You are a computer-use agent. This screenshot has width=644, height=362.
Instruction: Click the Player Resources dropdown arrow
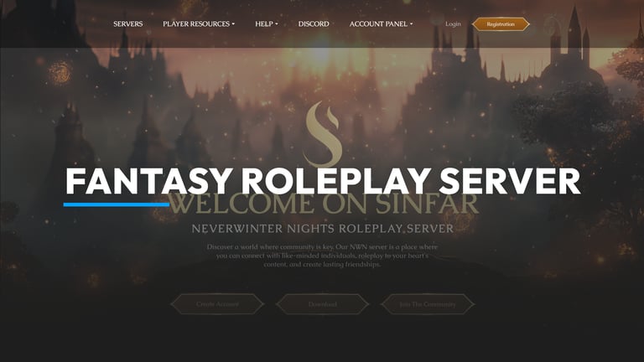coord(233,24)
